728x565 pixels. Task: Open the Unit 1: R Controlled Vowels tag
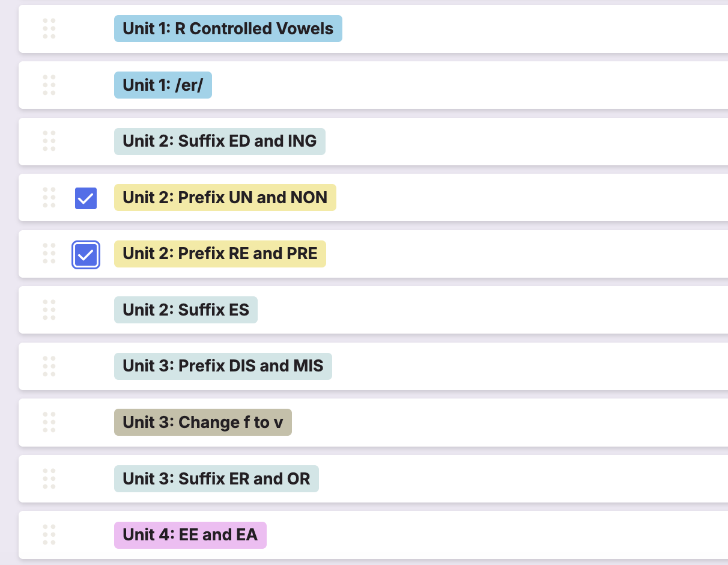[x=228, y=29]
